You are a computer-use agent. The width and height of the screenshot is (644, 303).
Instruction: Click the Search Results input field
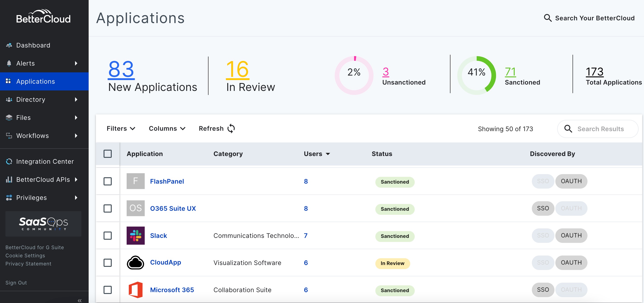click(x=601, y=129)
